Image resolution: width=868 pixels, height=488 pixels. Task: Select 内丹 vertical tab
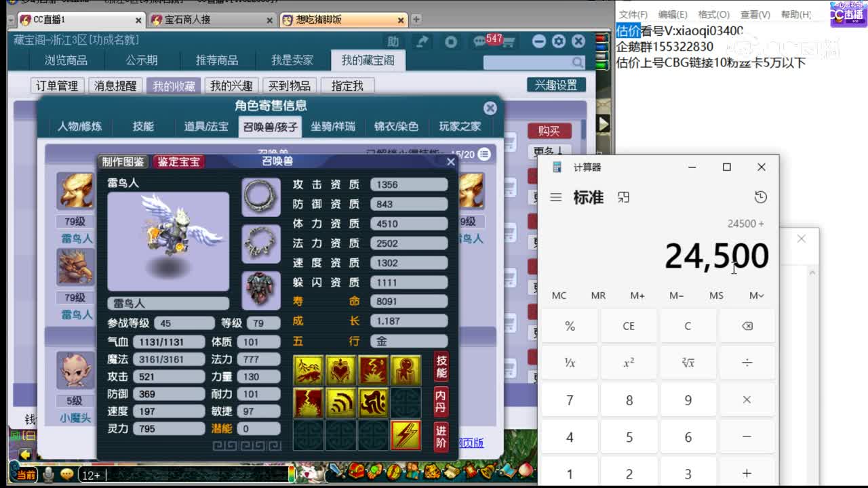441,401
